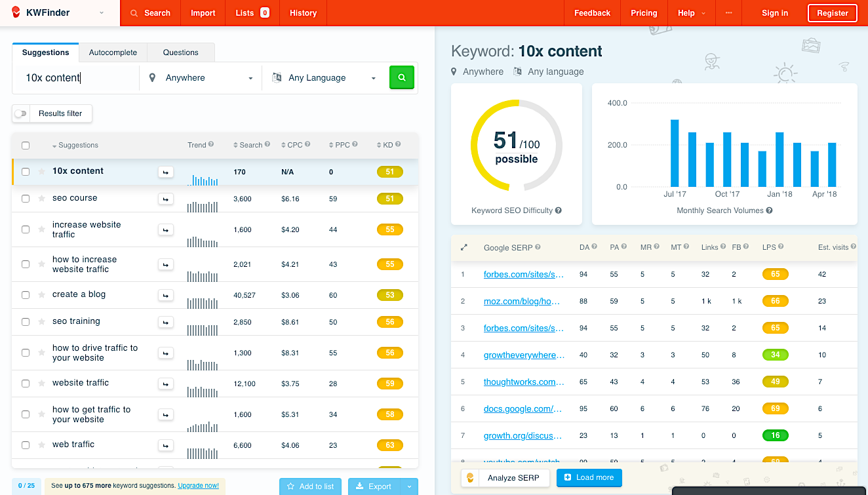Star the web traffic keyword
The height and width of the screenshot is (495, 868).
pos(42,445)
